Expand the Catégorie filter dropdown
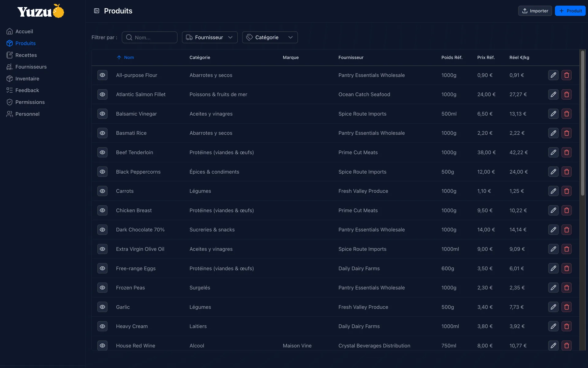588x368 pixels. tap(270, 37)
